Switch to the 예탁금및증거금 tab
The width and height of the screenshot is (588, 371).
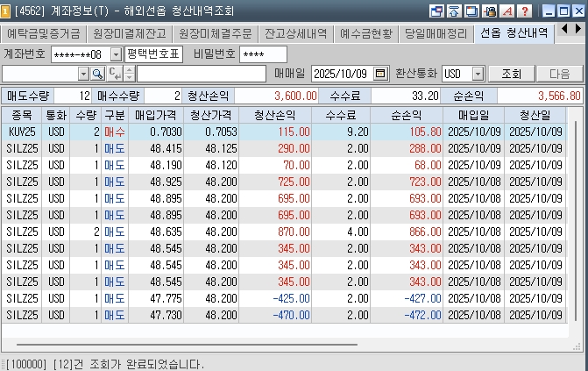pyautogui.click(x=44, y=34)
